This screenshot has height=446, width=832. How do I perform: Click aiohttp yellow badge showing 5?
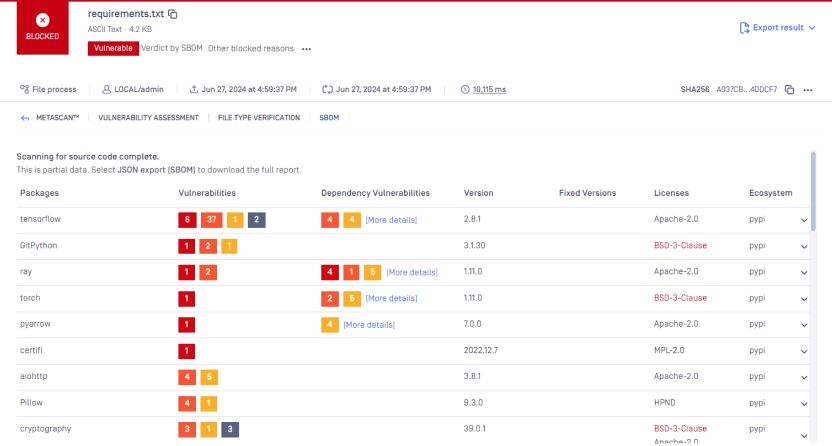(x=209, y=377)
